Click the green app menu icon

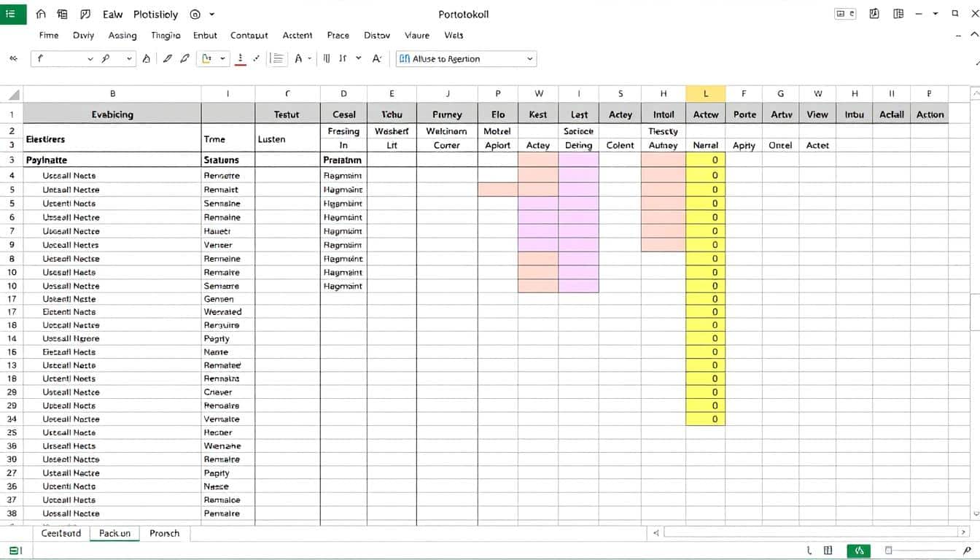12,13
